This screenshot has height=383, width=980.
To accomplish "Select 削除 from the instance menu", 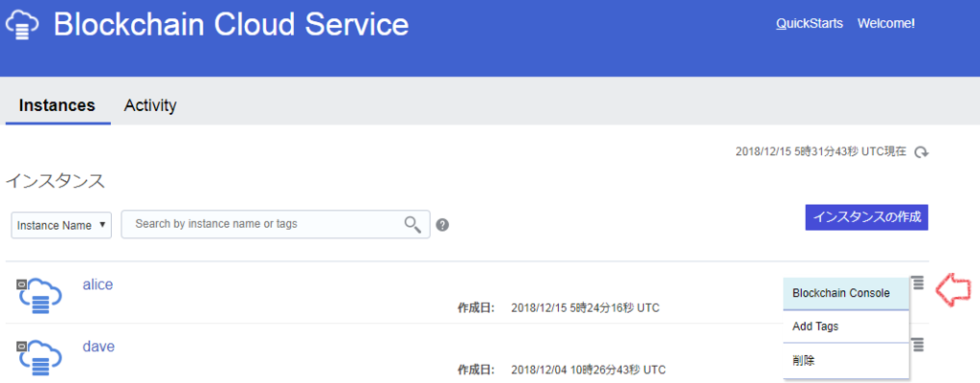I will click(846, 360).
